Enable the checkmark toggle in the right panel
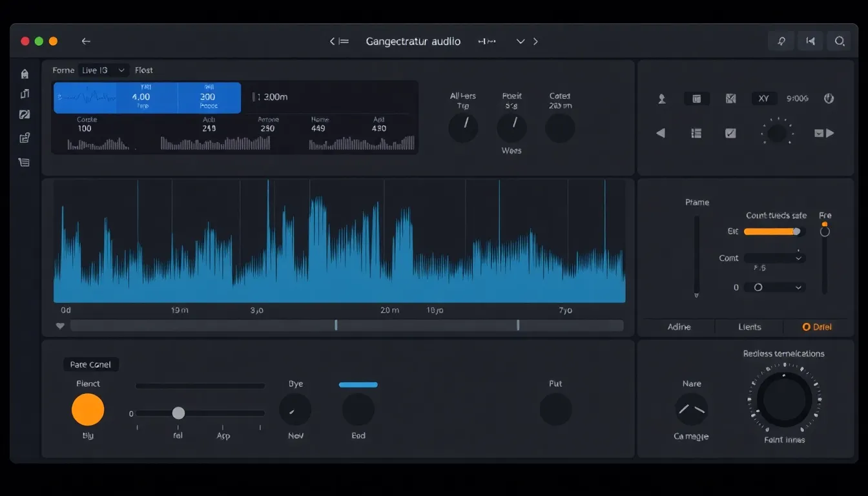 tap(730, 133)
